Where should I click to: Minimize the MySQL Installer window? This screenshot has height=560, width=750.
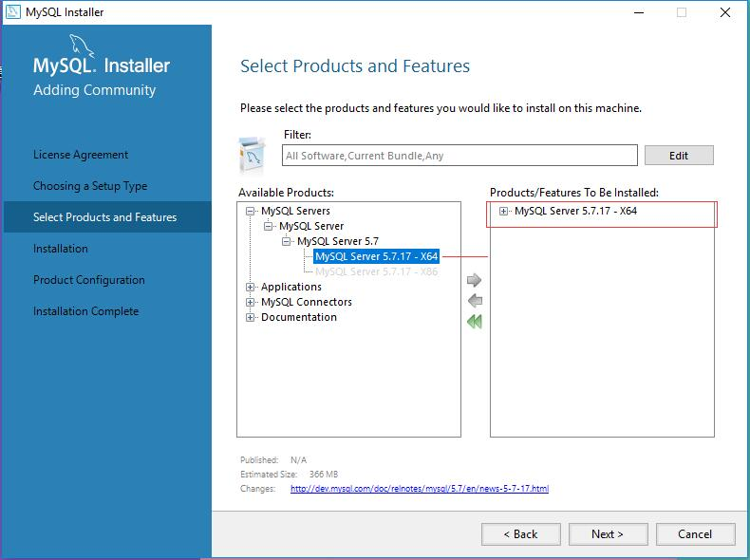639,12
